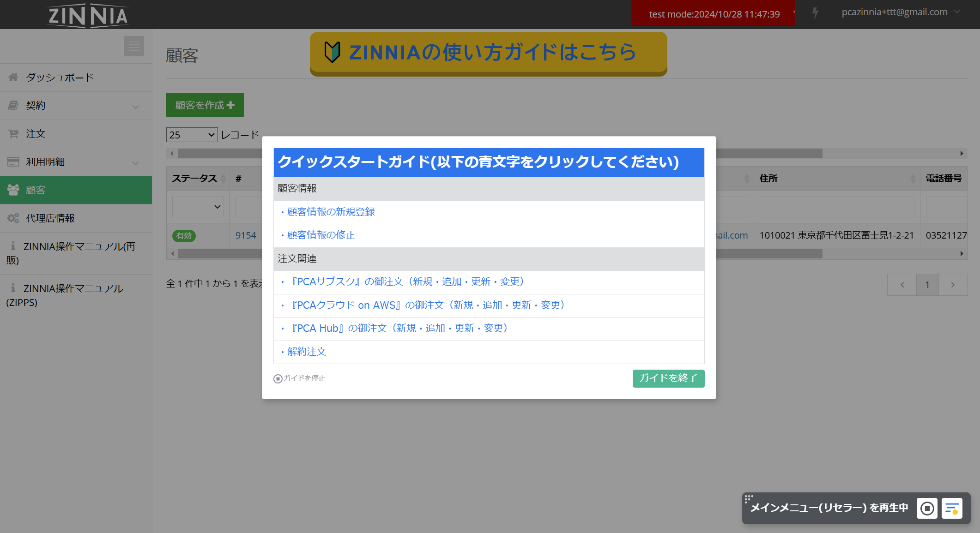
Task: Click the ガイドを終了 button
Action: [668, 378]
